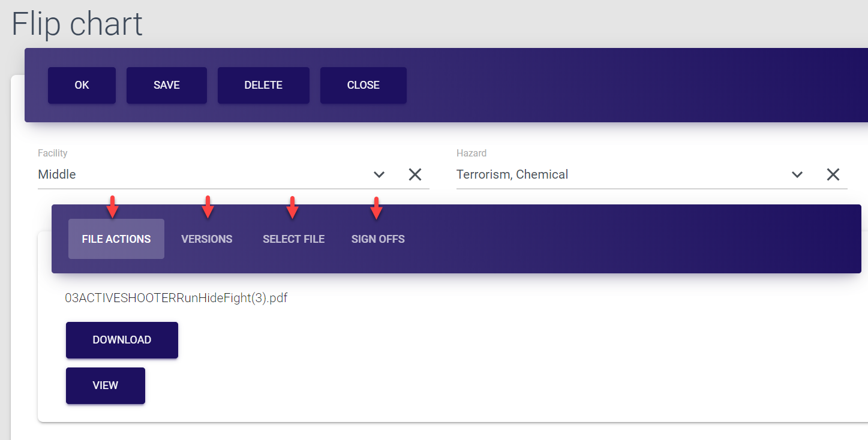868x440 pixels.
Task: Expand the Facility dropdown chevron
Action: coord(379,174)
